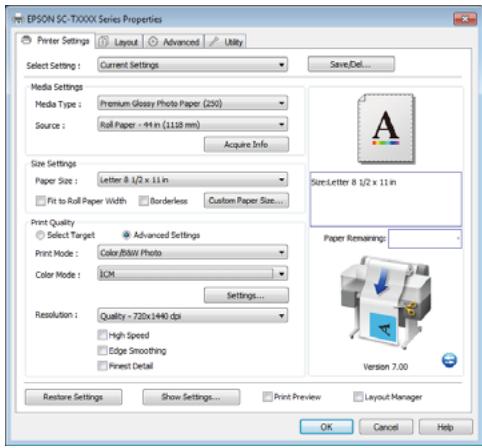Click the printer icon in the title bar

click(x=18, y=19)
